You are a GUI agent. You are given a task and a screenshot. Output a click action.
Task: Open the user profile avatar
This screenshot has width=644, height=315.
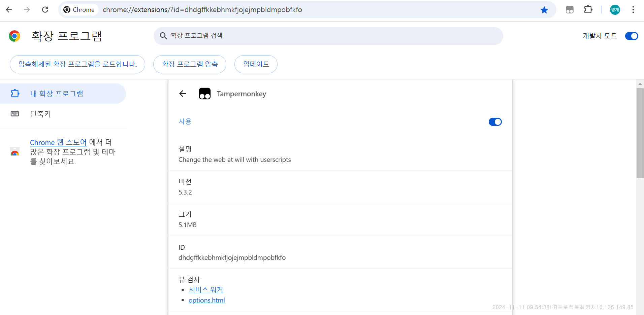click(x=615, y=10)
